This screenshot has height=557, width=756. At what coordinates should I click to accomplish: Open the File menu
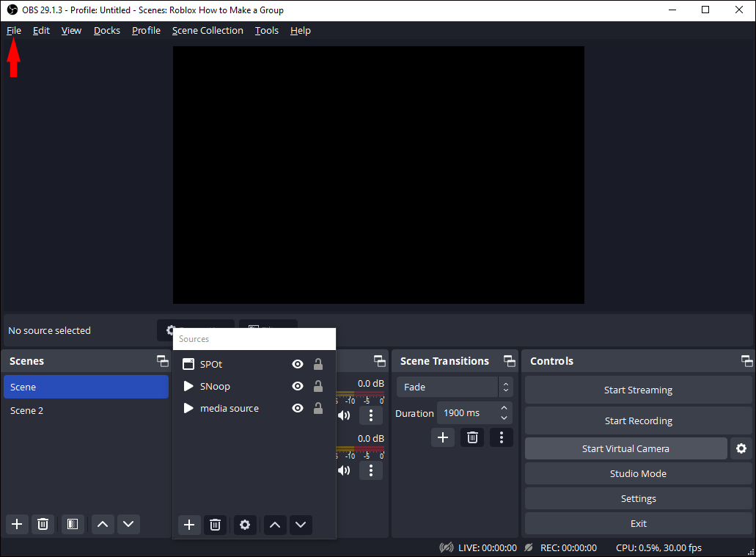pos(14,30)
